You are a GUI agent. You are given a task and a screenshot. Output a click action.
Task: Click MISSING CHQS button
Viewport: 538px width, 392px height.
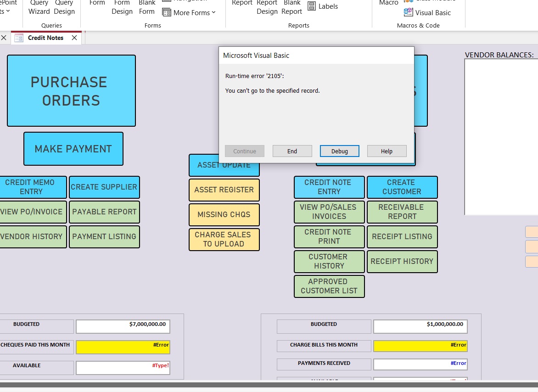pos(224,214)
